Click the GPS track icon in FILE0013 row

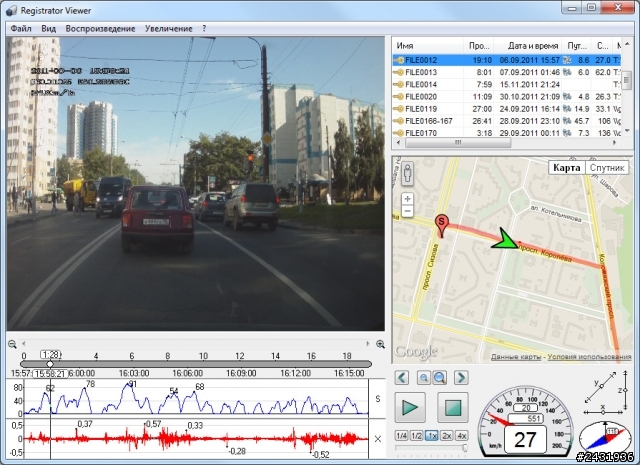[567, 72]
